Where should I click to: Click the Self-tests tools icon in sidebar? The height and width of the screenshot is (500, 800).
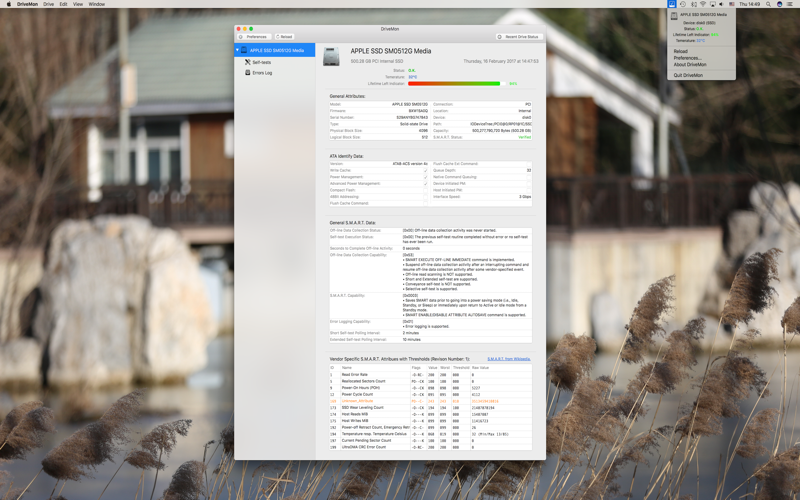pos(247,62)
